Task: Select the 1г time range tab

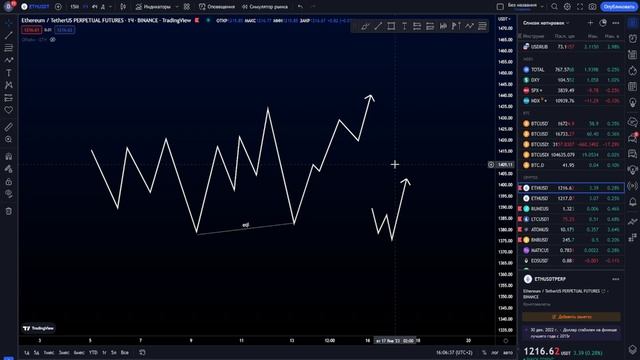Action: click(x=104, y=352)
